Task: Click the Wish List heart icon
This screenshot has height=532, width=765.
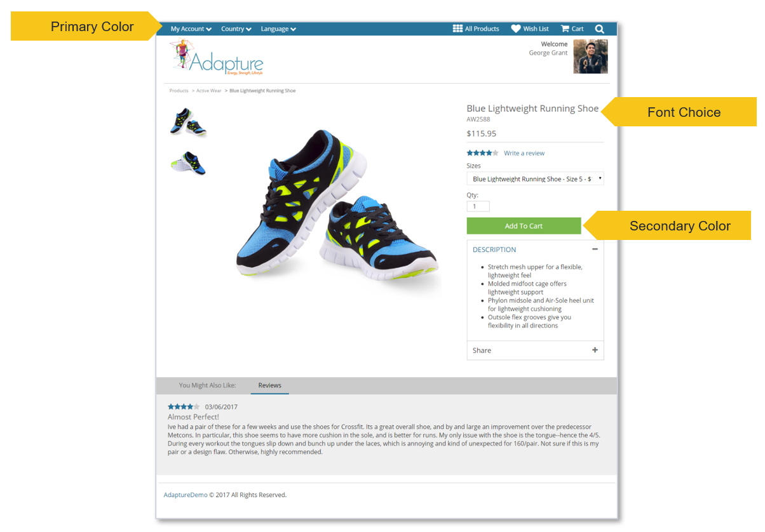Action: pos(516,29)
